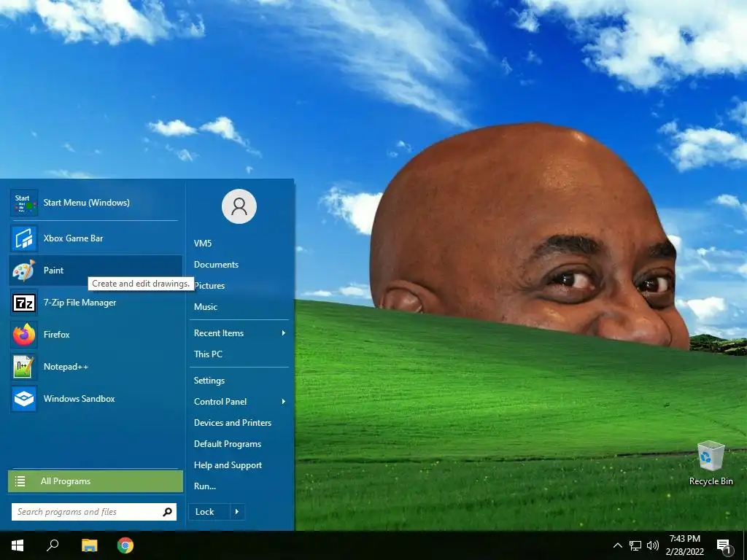Open the Start Menu (Windows) app icon
This screenshot has width=747, height=560.
24,203
